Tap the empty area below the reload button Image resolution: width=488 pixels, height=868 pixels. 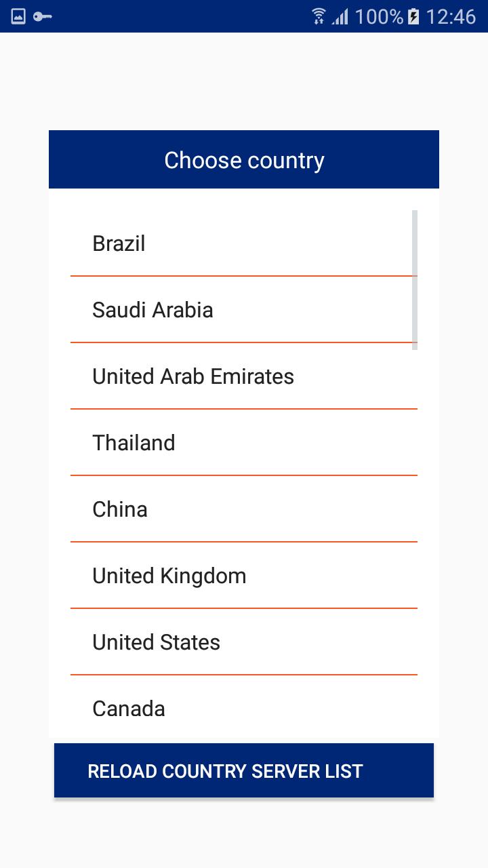point(244,833)
